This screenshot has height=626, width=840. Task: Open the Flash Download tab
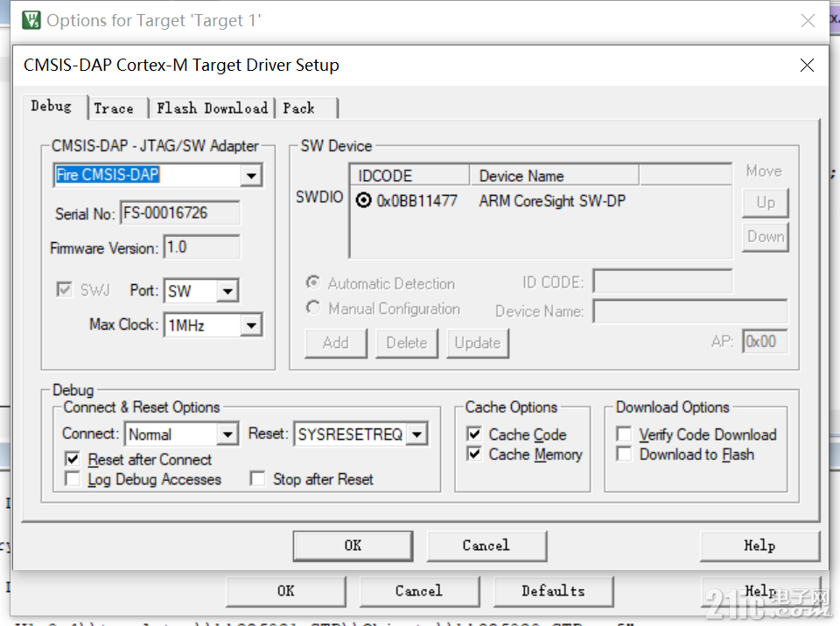coord(212,108)
